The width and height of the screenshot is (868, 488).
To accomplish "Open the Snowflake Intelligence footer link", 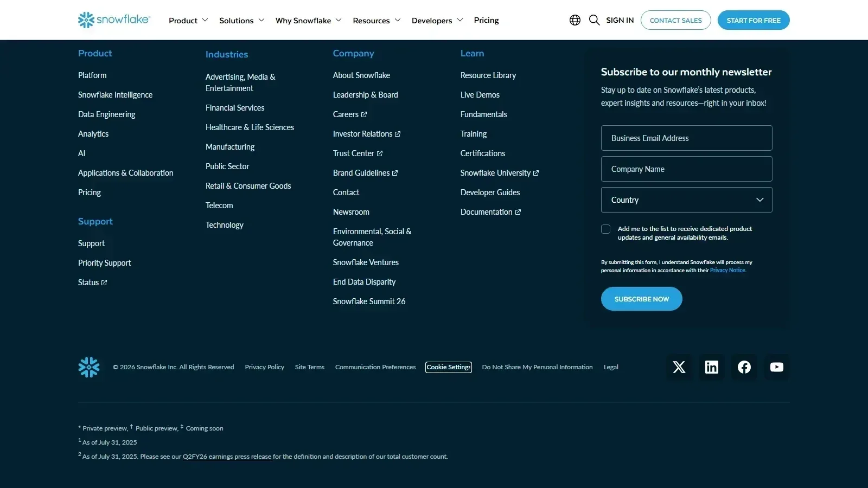I will [x=115, y=95].
